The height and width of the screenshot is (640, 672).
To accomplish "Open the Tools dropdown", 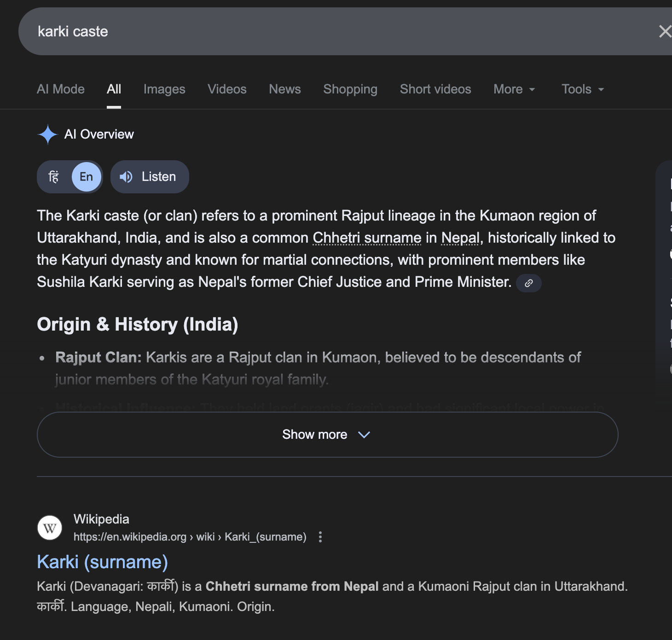I will (x=582, y=89).
